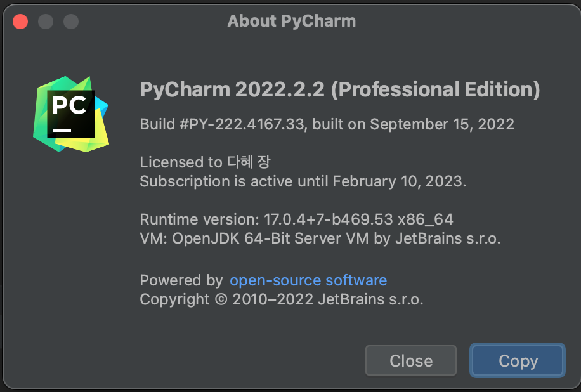Open the open-source software link
The height and width of the screenshot is (392, 581).
point(308,280)
